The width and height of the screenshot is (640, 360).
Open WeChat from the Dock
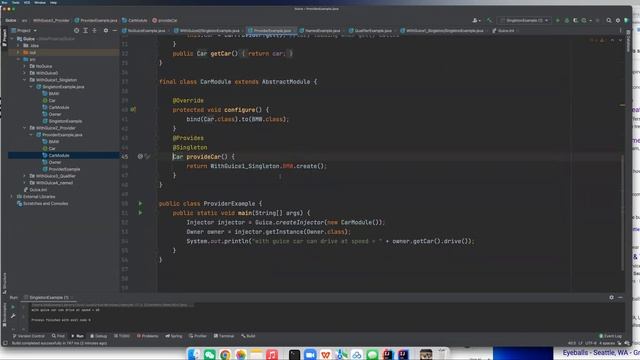(x=209, y=354)
